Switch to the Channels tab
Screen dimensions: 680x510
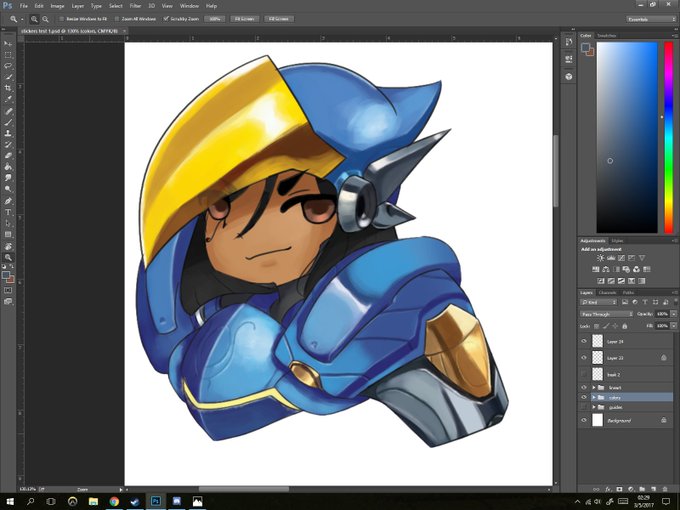(x=608, y=293)
